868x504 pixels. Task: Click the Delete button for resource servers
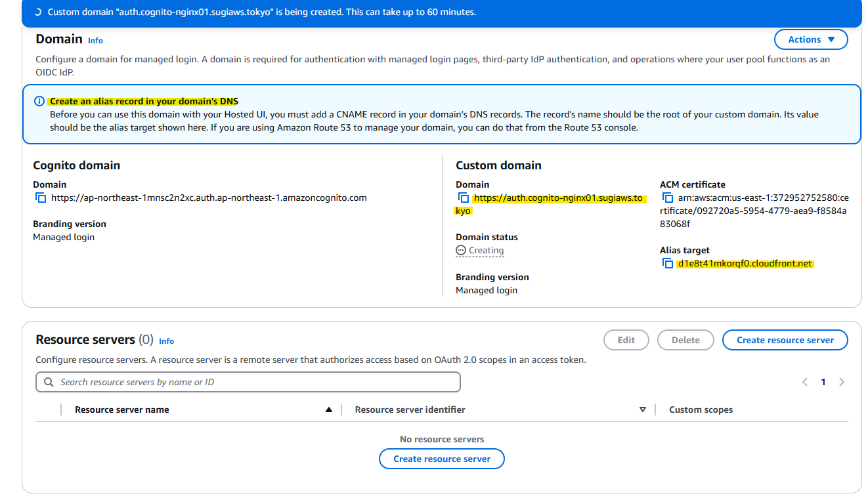(x=685, y=340)
